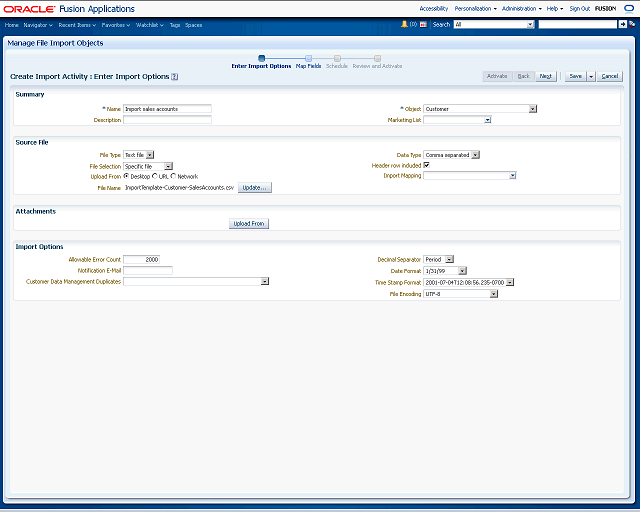
Task: Click the Allowable Error Count field
Action: (x=142, y=259)
